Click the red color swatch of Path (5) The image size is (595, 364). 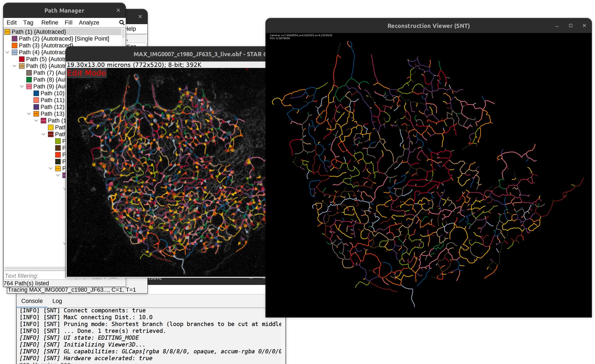pyautogui.click(x=21, y=59)
